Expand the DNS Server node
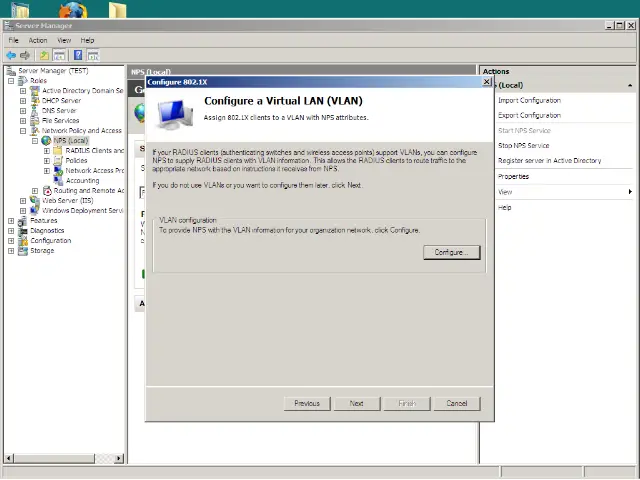The image size is (640, 480). click(23, 111)
